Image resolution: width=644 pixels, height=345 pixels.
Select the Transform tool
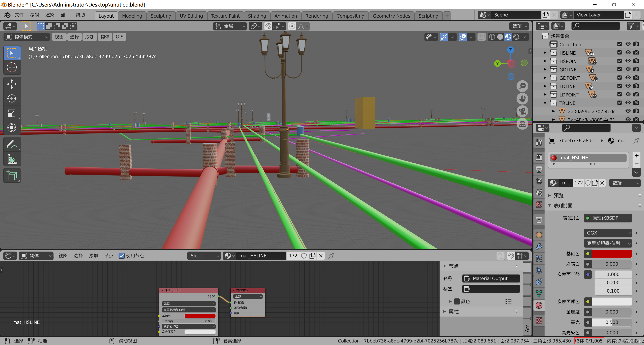click(x=12, y=128)
